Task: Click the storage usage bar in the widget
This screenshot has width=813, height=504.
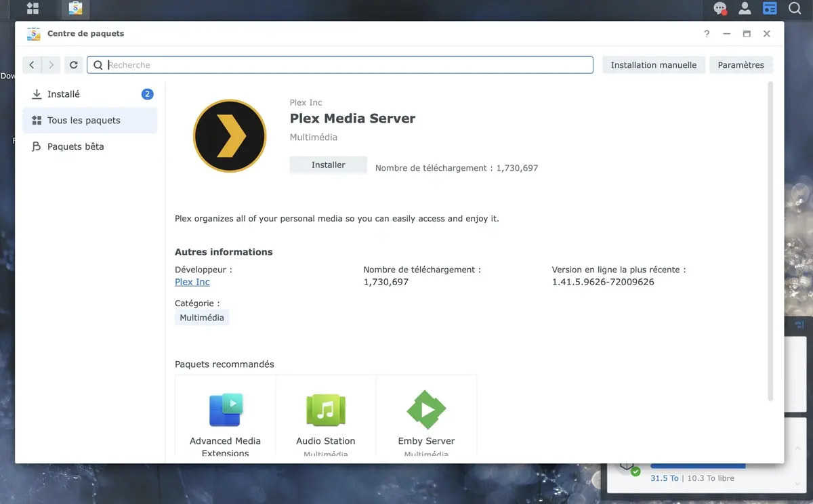Action: (698, 464)
